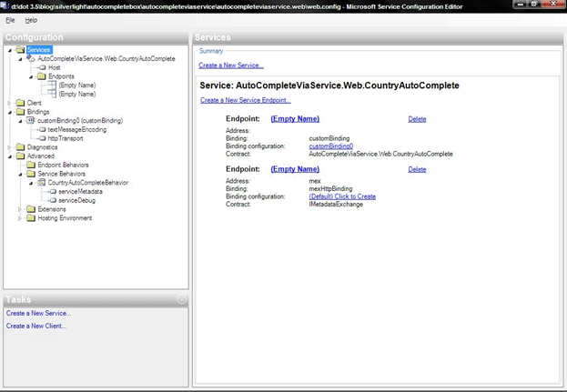567x392 pixels.
Task: Click Create a New Client task link
Action: (x=35, y=326)
